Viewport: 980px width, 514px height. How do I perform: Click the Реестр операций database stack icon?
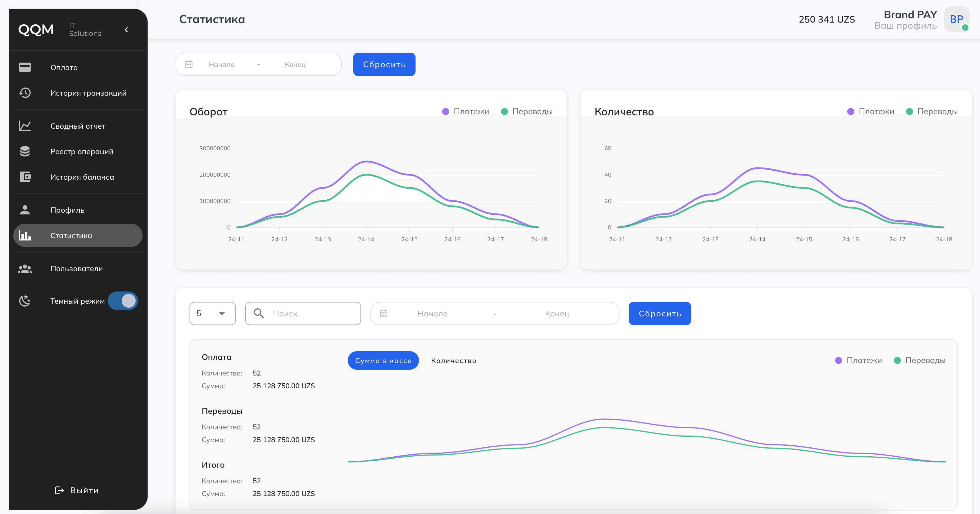tap(25, 152)
